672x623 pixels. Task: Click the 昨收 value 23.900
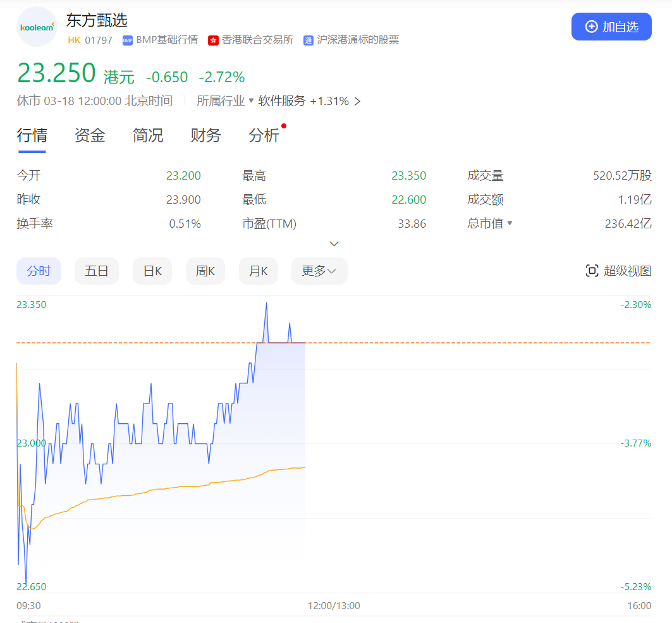click(x=183, y=200)
